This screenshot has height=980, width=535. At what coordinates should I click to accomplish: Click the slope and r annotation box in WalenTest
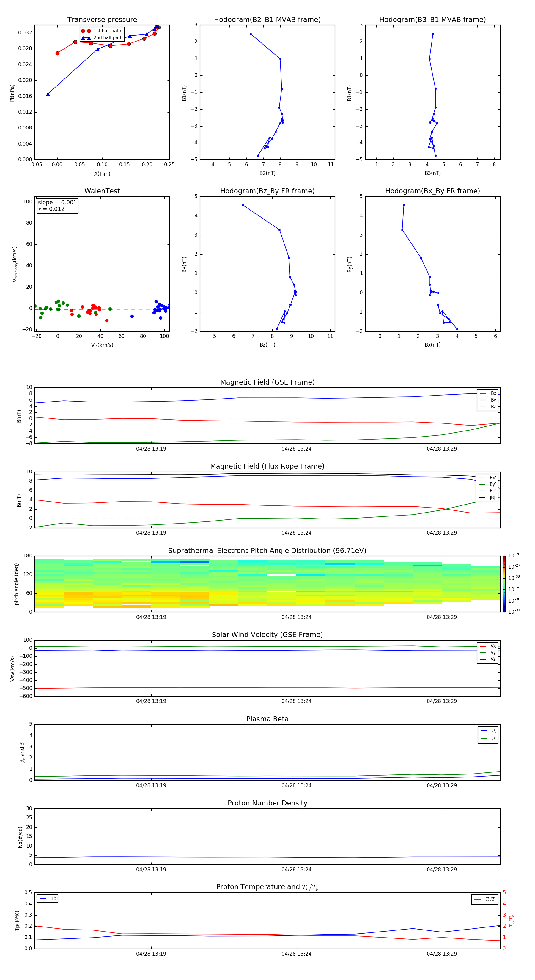click(57, 206)
